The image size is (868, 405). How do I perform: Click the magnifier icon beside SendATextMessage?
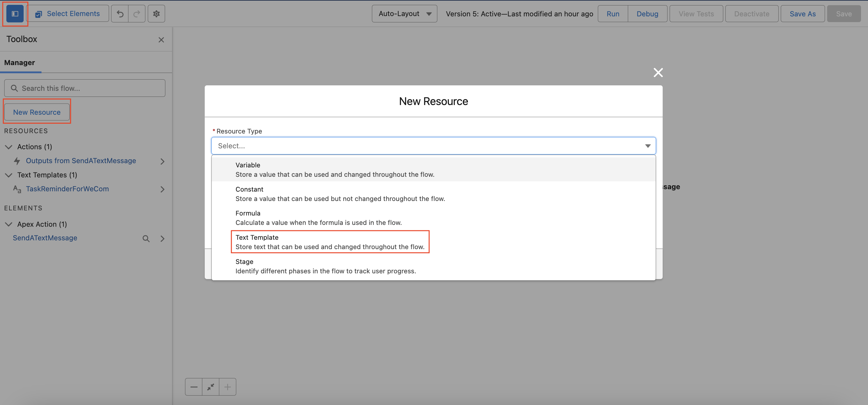[x=146, y=238]
